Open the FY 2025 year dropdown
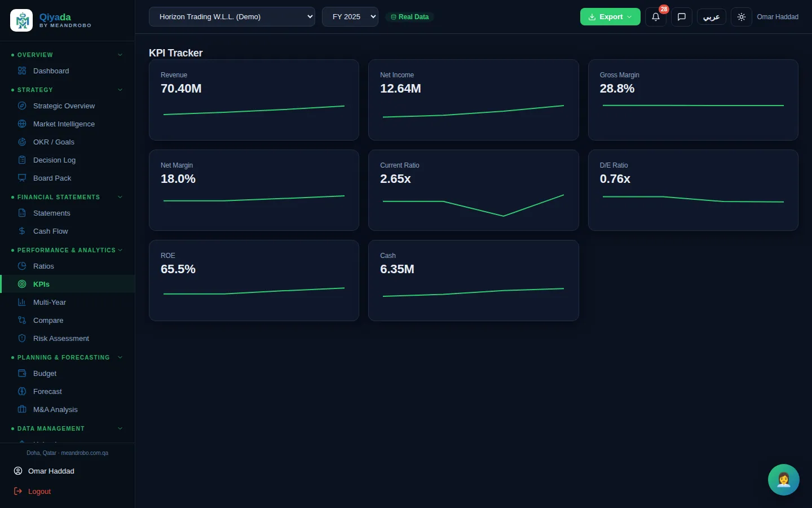Screen dimensions: 812x508 pyautogui.click(x=350, y=17)
